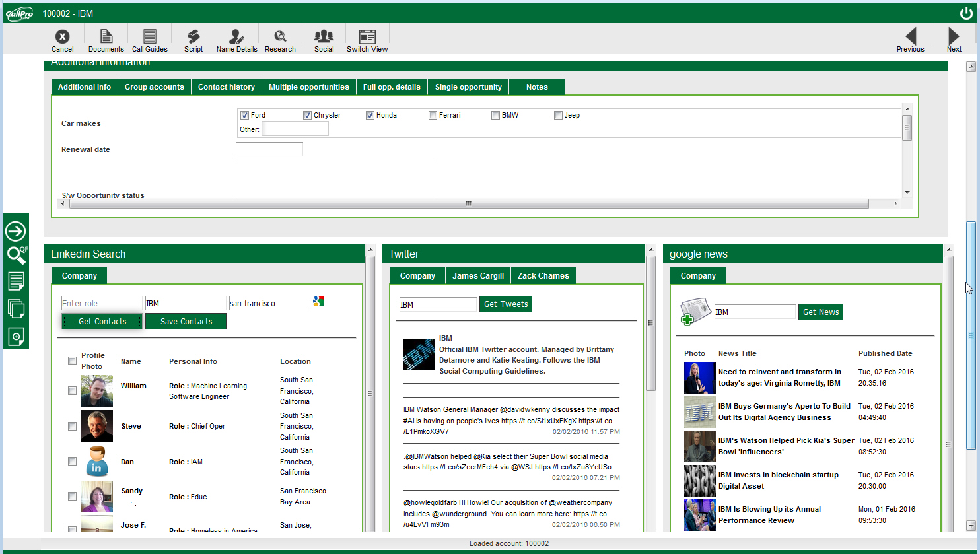Open the QF magnifier search in left sidebar
The image size is (980, 554).
(17, 255)
